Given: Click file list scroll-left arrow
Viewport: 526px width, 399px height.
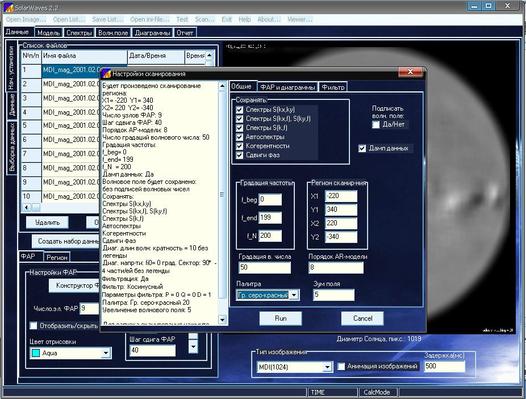Looking at the screenshot, I should point(26,207).
